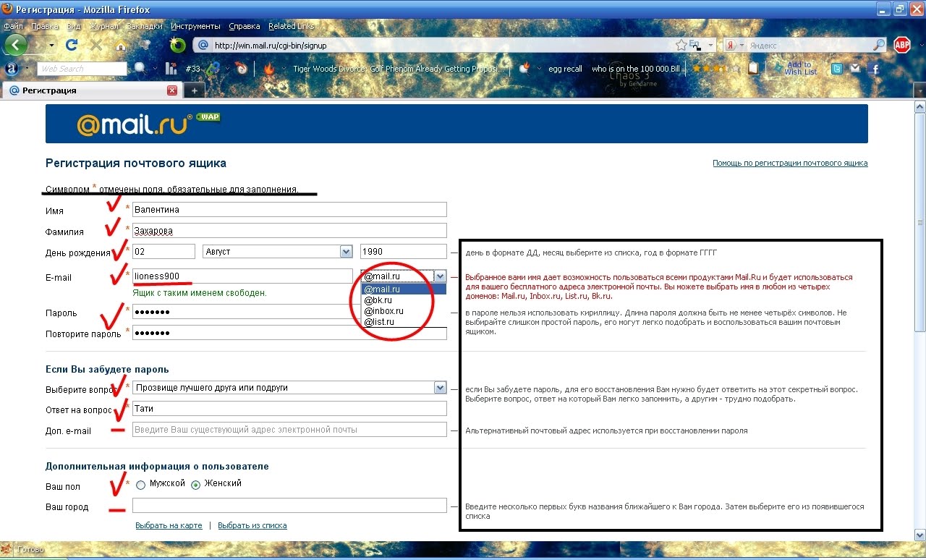The image size is (926, 560).
Task: Open the Журнал menu
Action: (x=104, y=26)
